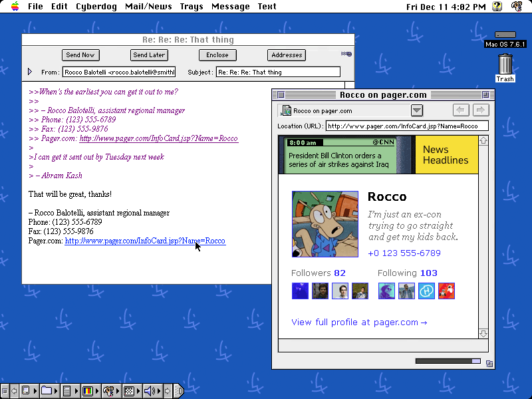Click the Send Now button

coord(80,55)
